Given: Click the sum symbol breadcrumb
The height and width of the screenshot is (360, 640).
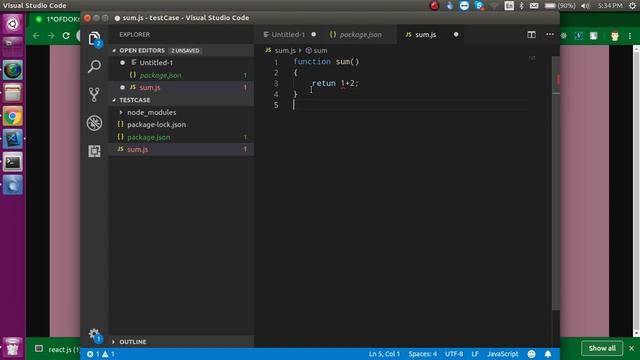Looking at the screenshot, I should coord(317,51).
